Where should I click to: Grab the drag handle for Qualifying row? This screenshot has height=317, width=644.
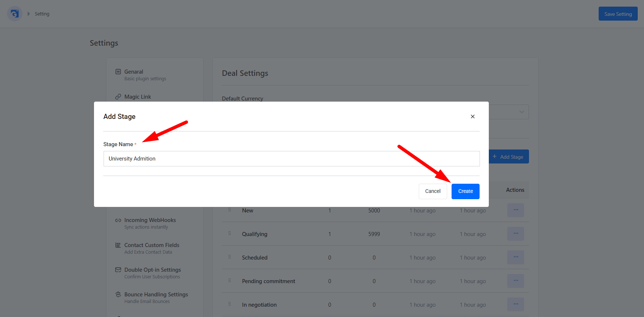click(229, 233)
